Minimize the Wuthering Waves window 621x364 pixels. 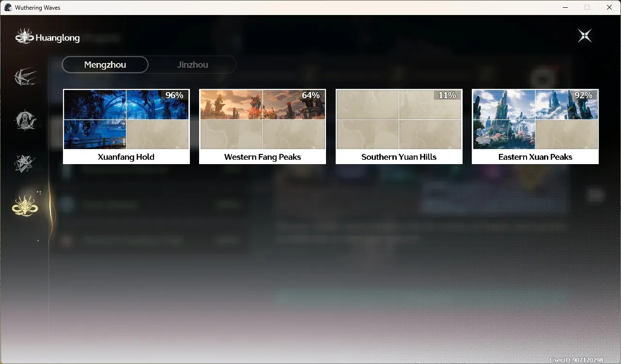565,7
